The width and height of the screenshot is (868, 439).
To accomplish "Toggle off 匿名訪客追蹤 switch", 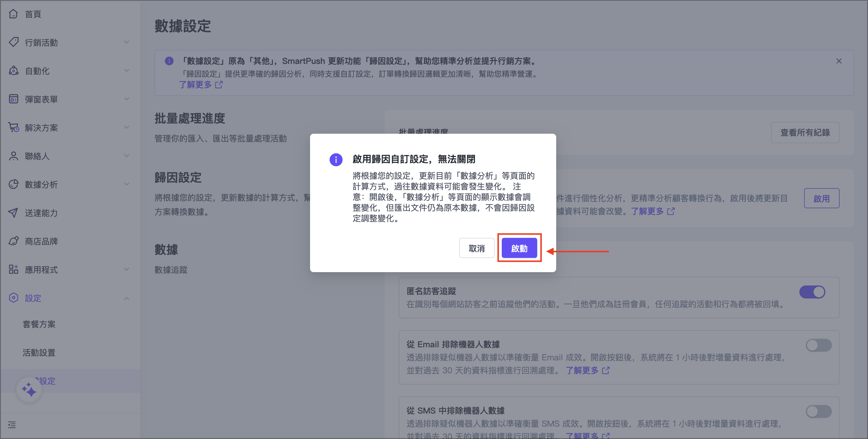I will click(x=812, y=292).
